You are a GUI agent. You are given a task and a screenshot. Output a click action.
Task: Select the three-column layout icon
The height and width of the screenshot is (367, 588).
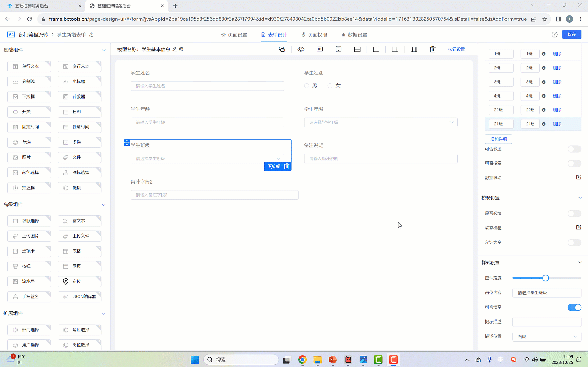(395, 49)
